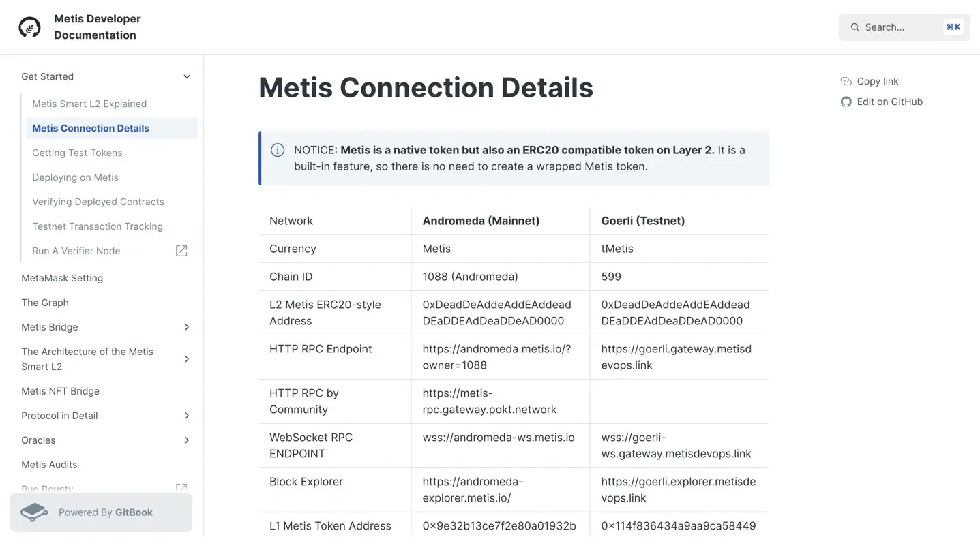The image size is (980, 537).
Task: Expand the Metis Bridge section
Action: point(186,327)
